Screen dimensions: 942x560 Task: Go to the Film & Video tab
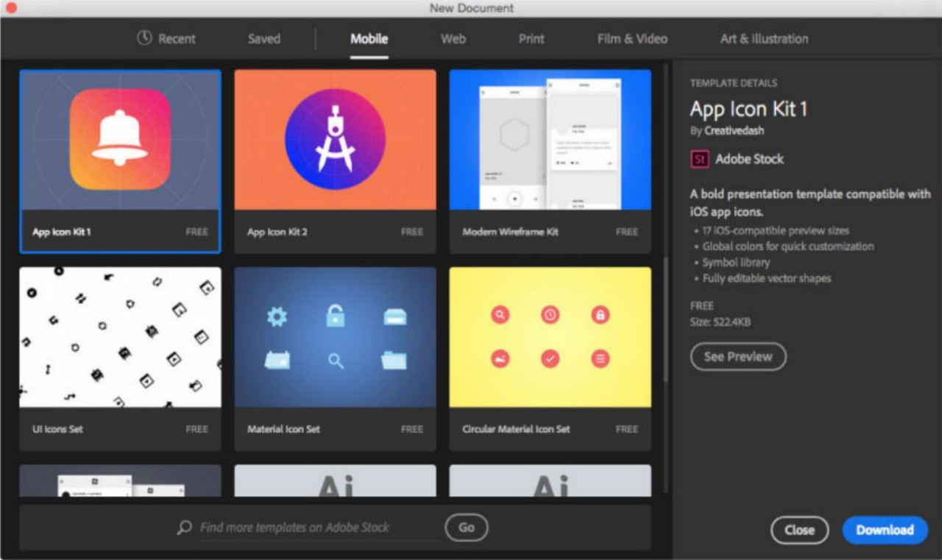tap(632, 39)
